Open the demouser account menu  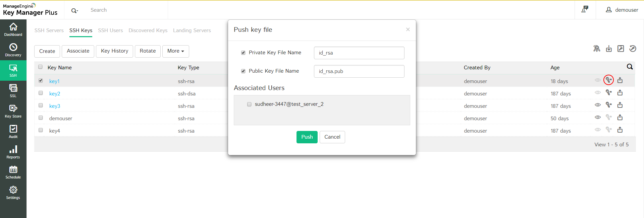[x=622, y=10]
